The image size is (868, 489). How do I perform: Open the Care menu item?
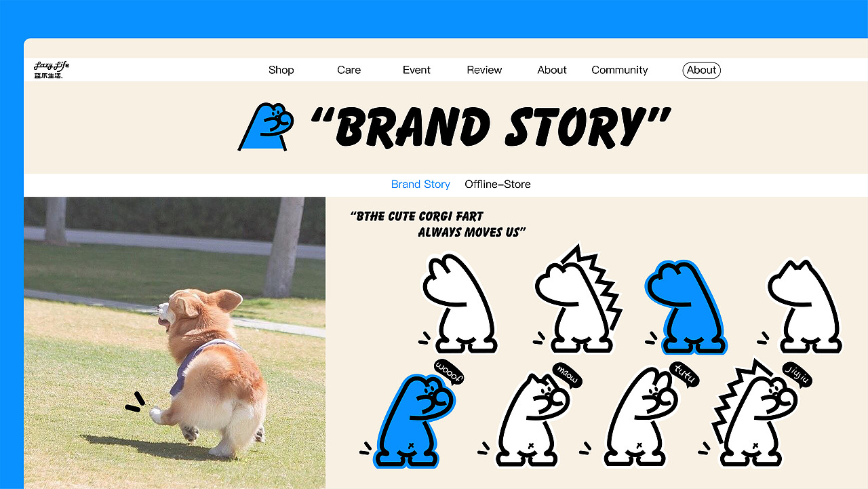tap(349, 70)
